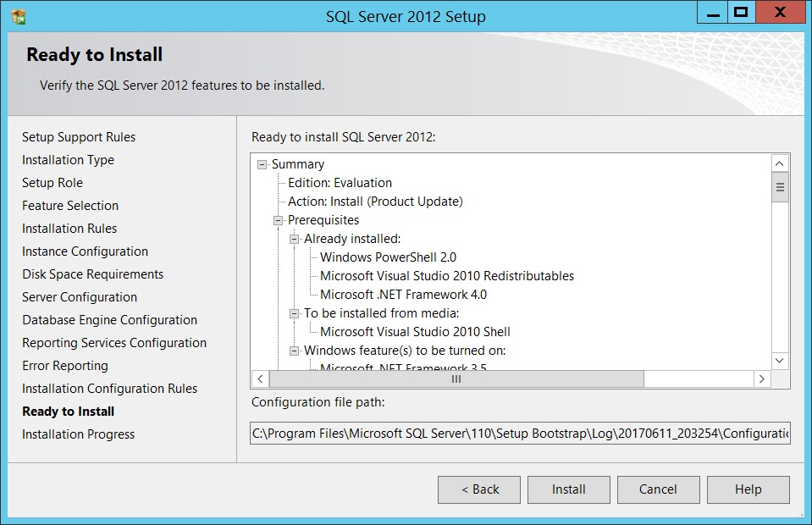Minimize the SQL Server 2012 Setup window
The image size is (812, 525).
(x=713, y=13)
